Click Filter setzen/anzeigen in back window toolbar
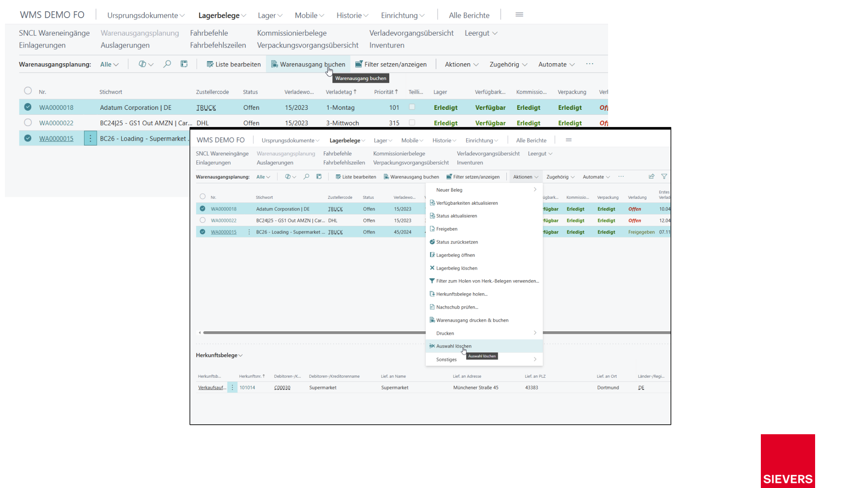This screenshot has width=868, height=488. (x=391, y=64)
